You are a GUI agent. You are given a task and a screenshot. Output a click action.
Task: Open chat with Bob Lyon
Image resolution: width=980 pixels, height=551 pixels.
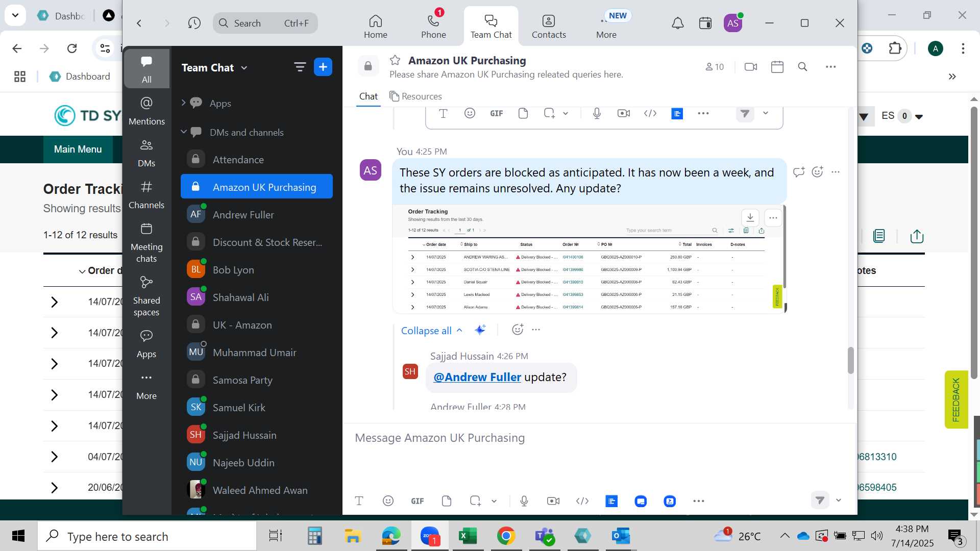coord(257,270)
